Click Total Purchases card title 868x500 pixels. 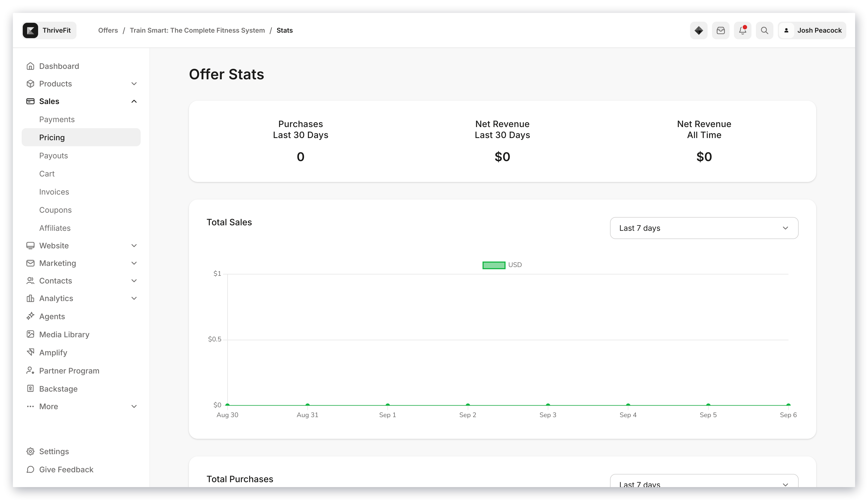239,479
